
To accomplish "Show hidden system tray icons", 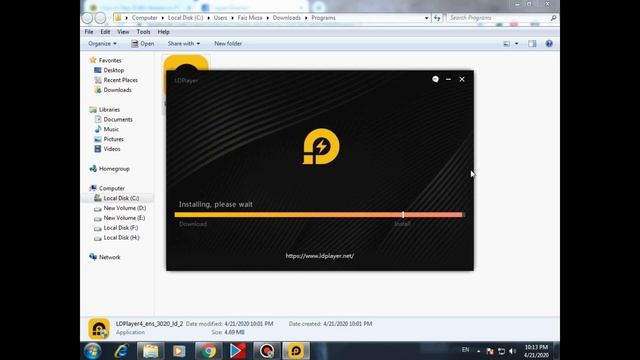I will [478, 351].
